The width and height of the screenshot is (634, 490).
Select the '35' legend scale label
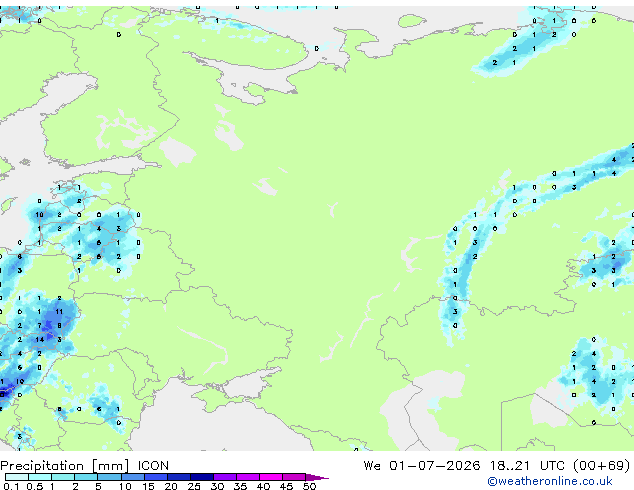coord(240,486)
